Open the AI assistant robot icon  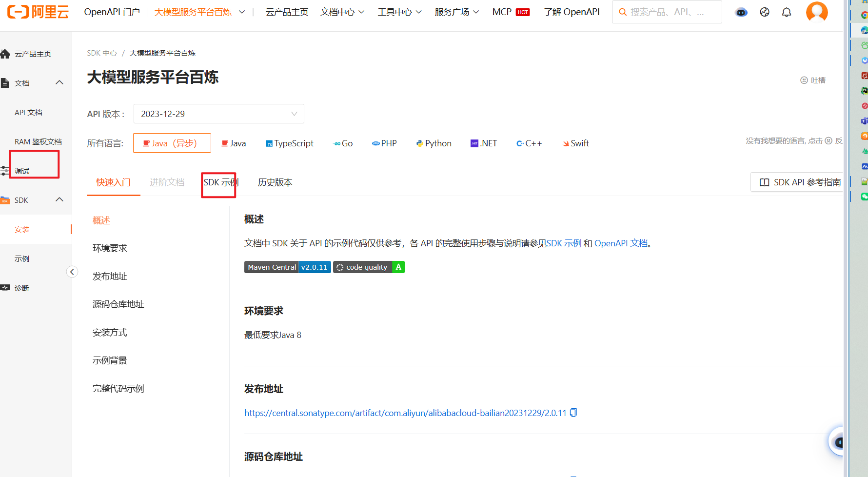tap(741, 12)
